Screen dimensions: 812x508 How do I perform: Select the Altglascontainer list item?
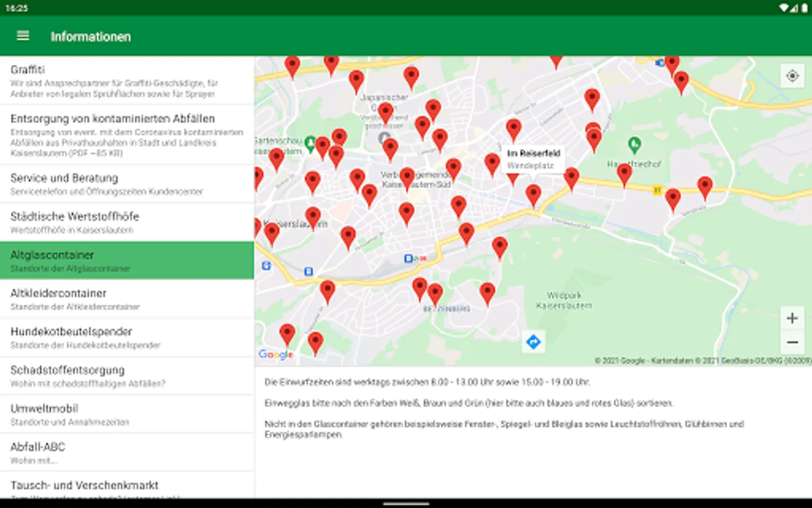[x=127, y=261]
